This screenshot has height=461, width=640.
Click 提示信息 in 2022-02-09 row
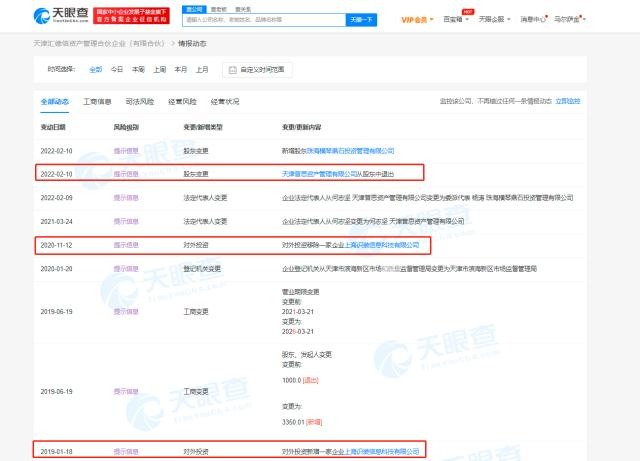(126, 198)
